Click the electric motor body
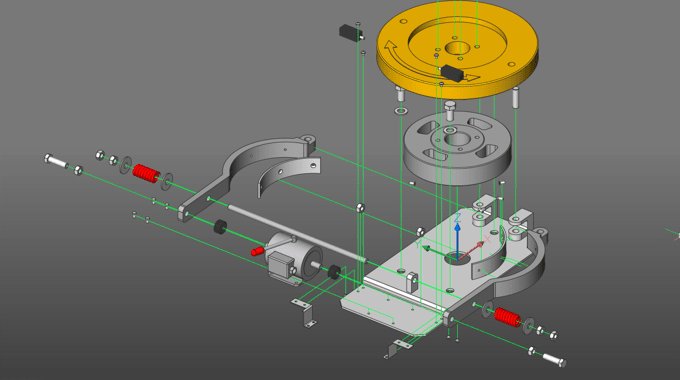 coord(295,259)
